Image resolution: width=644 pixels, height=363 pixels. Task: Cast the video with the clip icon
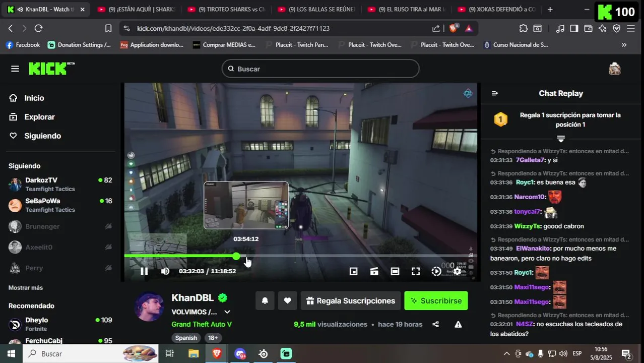point(374,271)
